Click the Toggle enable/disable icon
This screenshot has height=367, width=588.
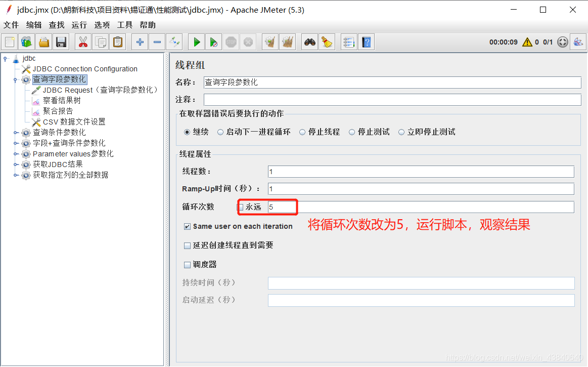click(x=174, y=42)
